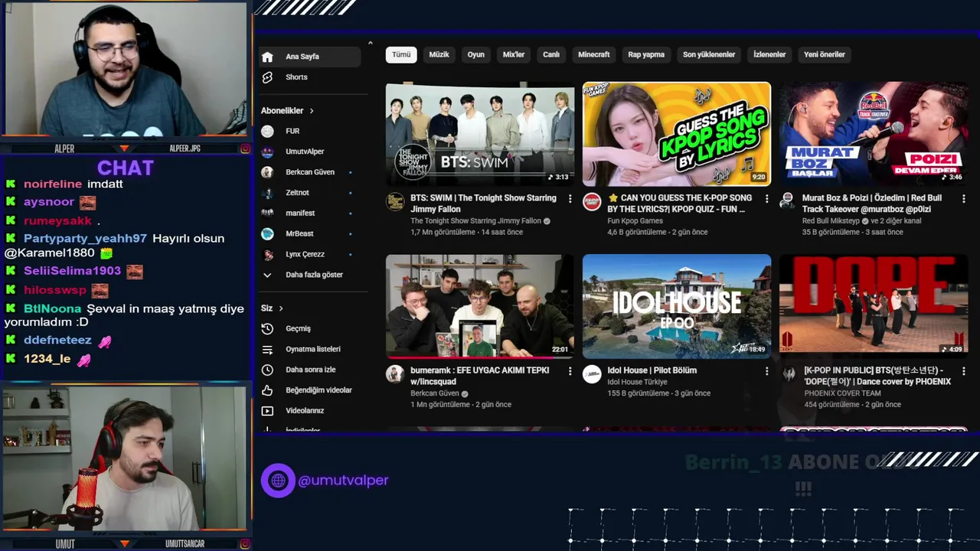The image size is (980, 551).
Task: Open CAN YOU GUESS THE K-POP SONG title
Action: tap(680, 204)
